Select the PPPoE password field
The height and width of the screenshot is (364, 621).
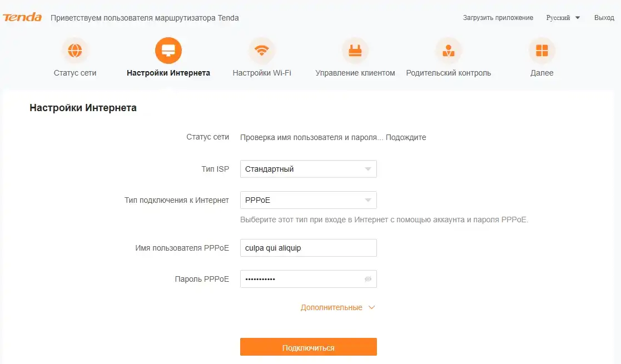[x=300, y=279]
